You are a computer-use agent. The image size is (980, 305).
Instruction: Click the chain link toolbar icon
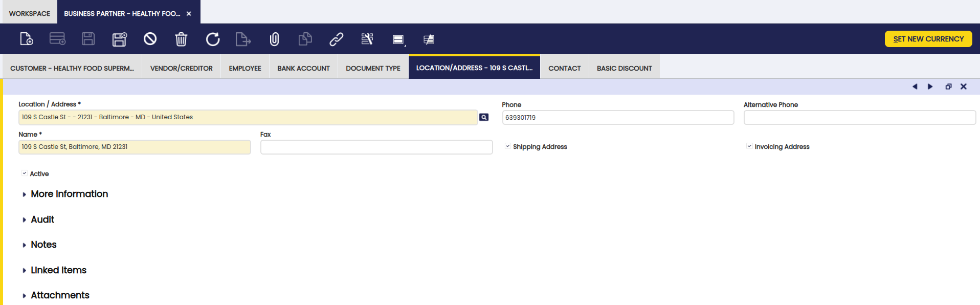336,39
